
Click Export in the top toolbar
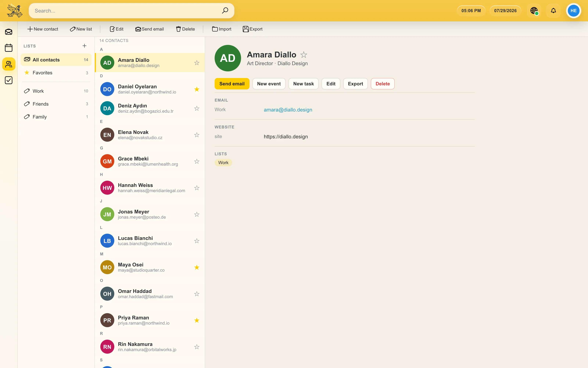pos(253,29)
